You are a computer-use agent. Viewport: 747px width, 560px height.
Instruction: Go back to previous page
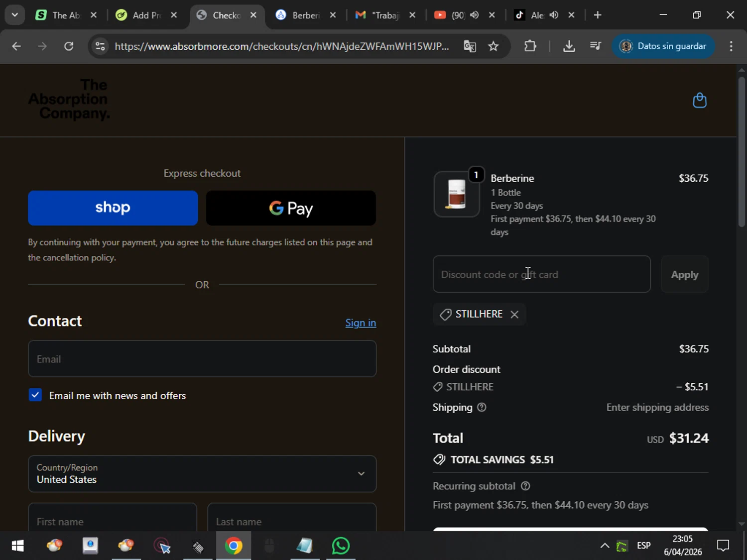coord(16,46)
